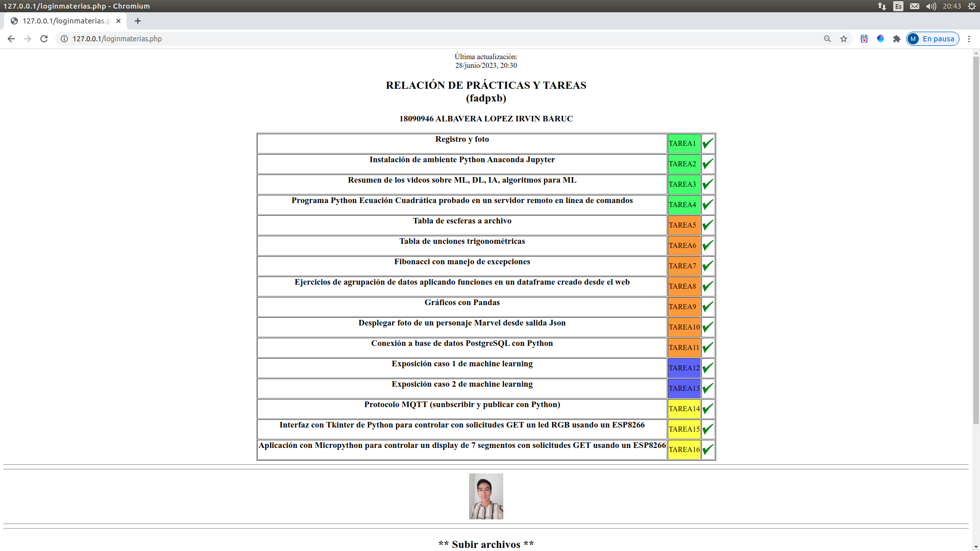Open the volume control in top panel

point(931,6)
